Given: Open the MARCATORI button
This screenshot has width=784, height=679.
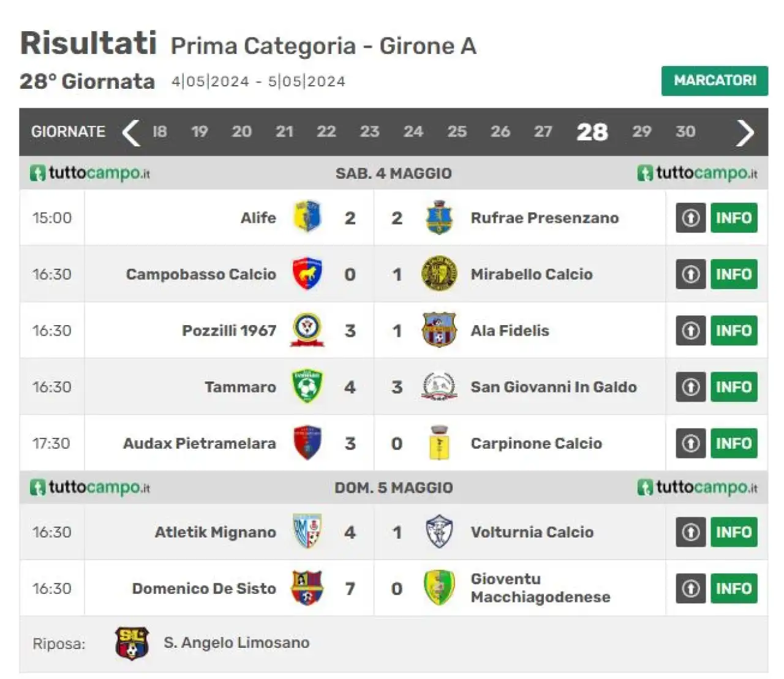Looking at the screenshot, I should click(714, 80).
